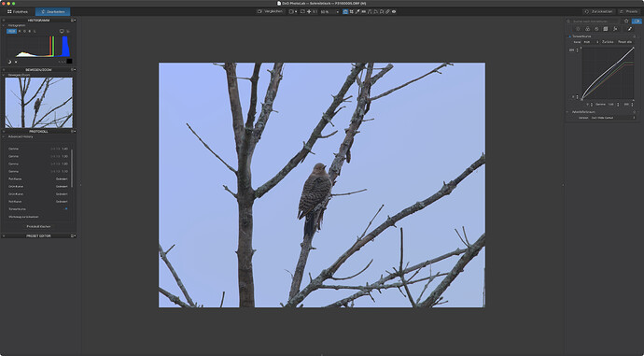Viewport: 644px width, 356px height.
Task: Open BEWEGEN/ZOOM palette menu icon
Action: click(x=73, y=70)
